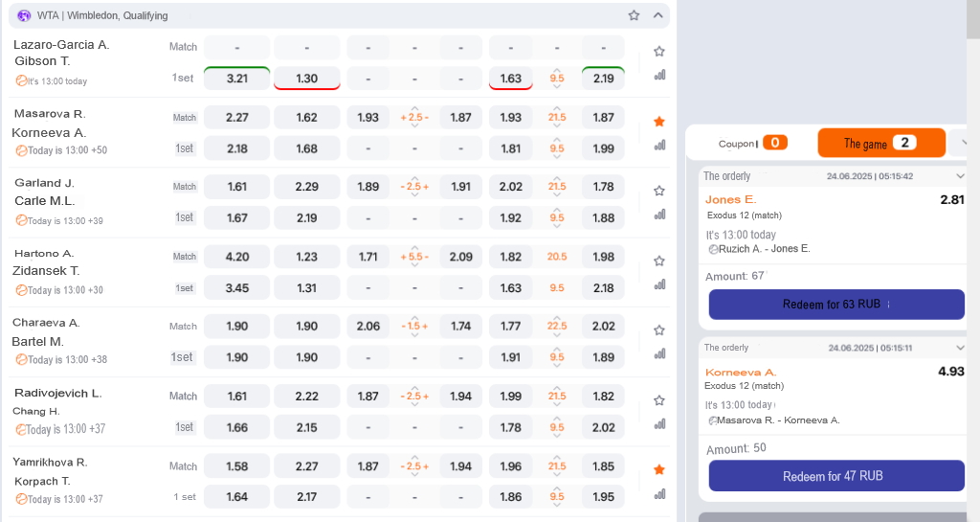The image size is (980, 522).
Task: Click tennis icon beside Hartono match time
Action: (21, 290)
